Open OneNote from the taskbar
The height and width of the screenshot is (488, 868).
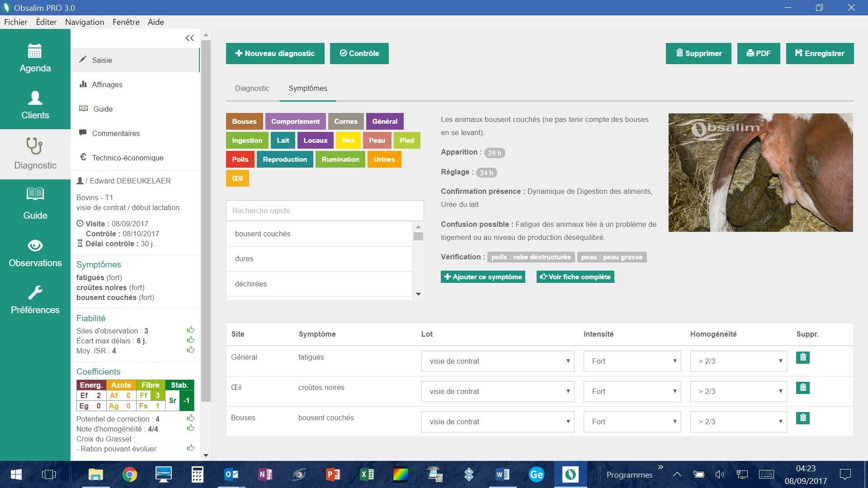(265, 474)
